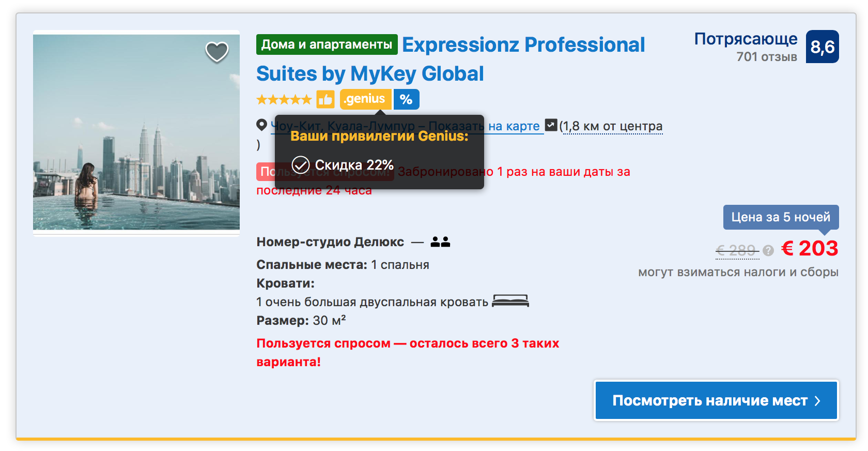868x451 pixels.
Task: Open the pool skyline property photo
Action: (136, 132)
